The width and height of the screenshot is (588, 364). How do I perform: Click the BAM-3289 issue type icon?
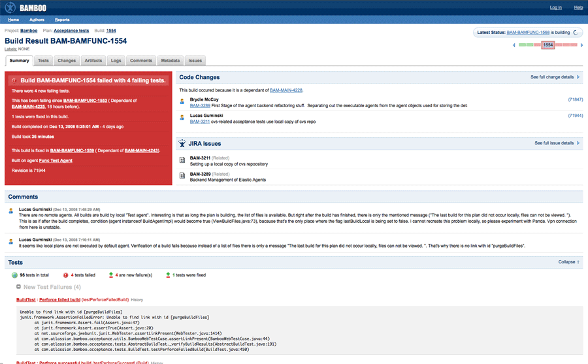click(x=182, y=176)
